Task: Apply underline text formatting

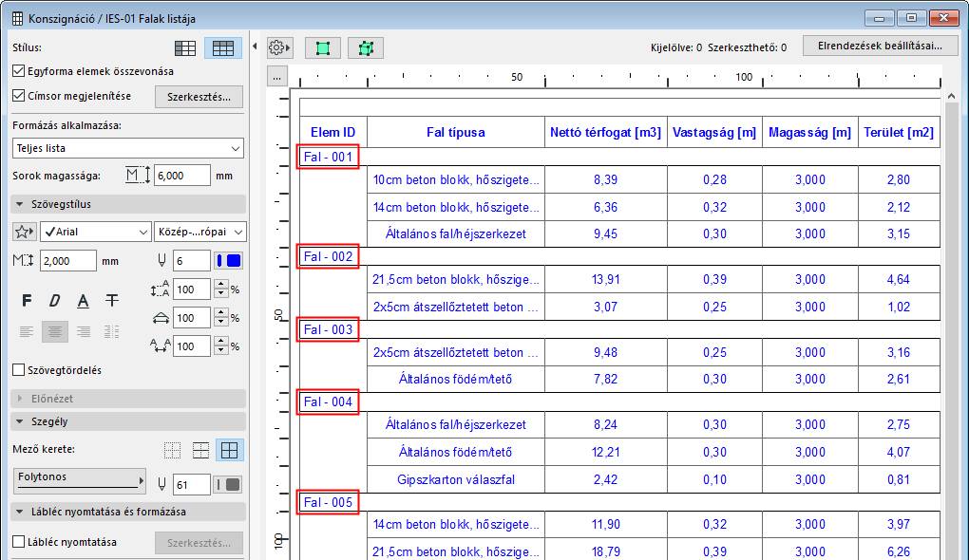Action: click(84, 301)
